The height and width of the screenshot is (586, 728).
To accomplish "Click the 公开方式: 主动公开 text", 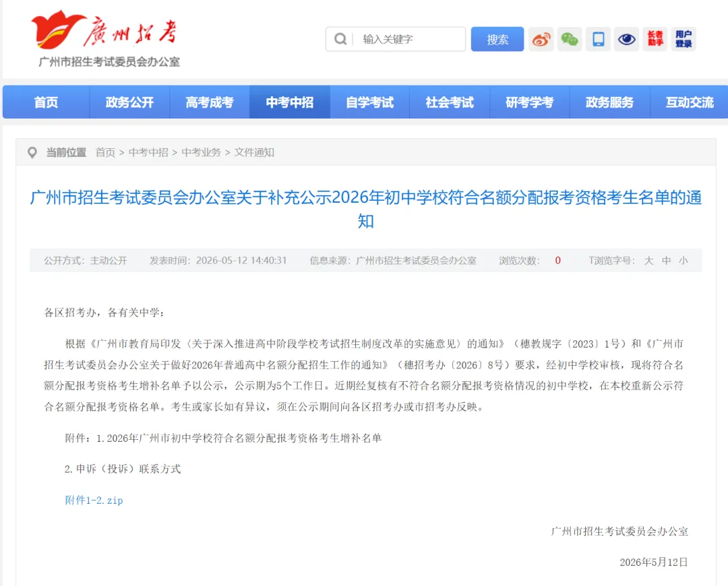I will (x=86, y=261).
